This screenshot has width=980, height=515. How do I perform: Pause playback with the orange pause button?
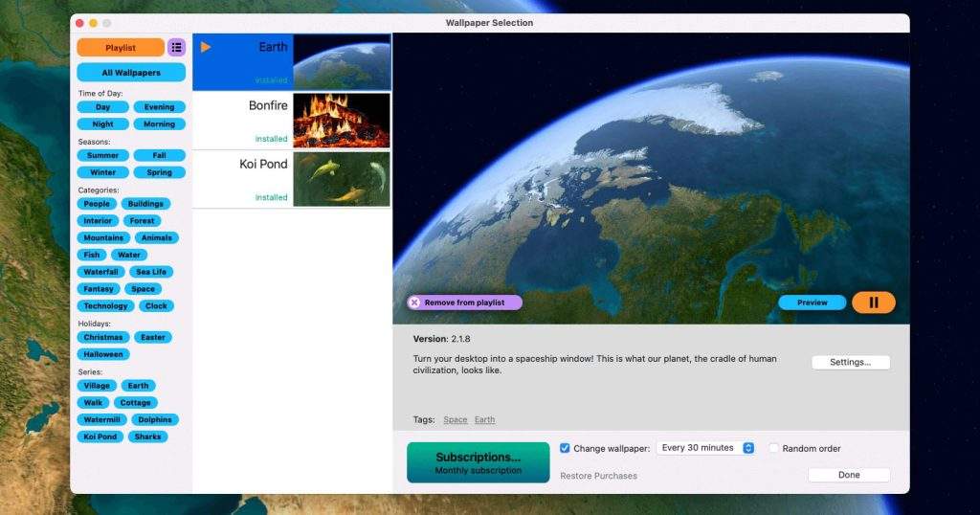(x=873, y=302)
